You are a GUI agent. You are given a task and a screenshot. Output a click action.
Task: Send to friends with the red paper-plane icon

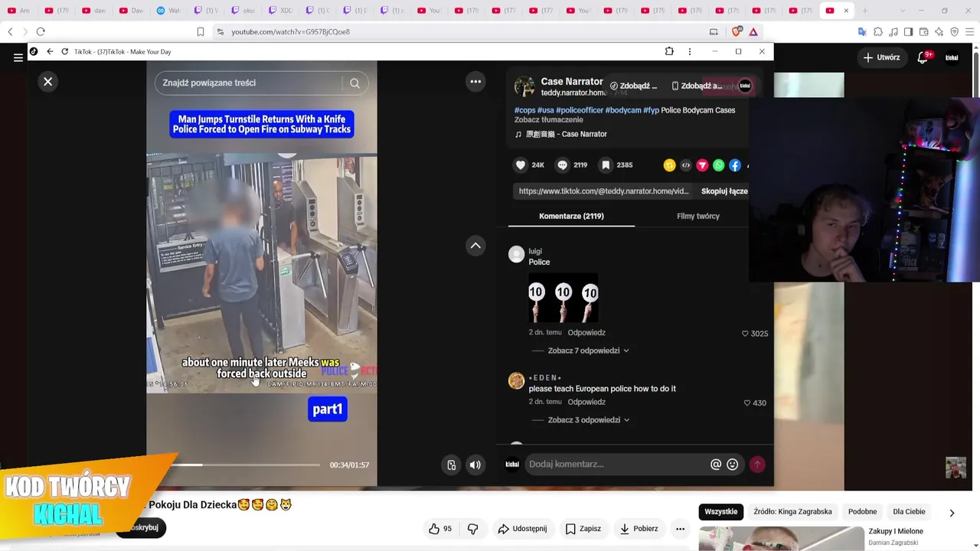pyautogui.click(x=702, y=165)
